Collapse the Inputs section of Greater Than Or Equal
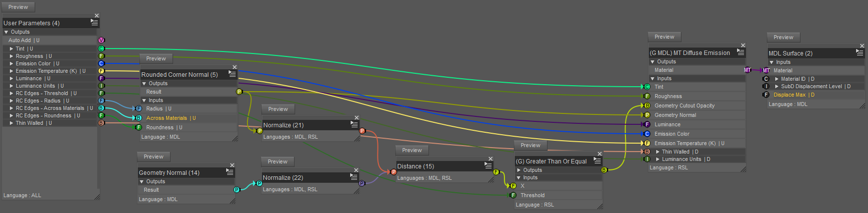Viewport: 868px width, 213px height. [519, 177]
